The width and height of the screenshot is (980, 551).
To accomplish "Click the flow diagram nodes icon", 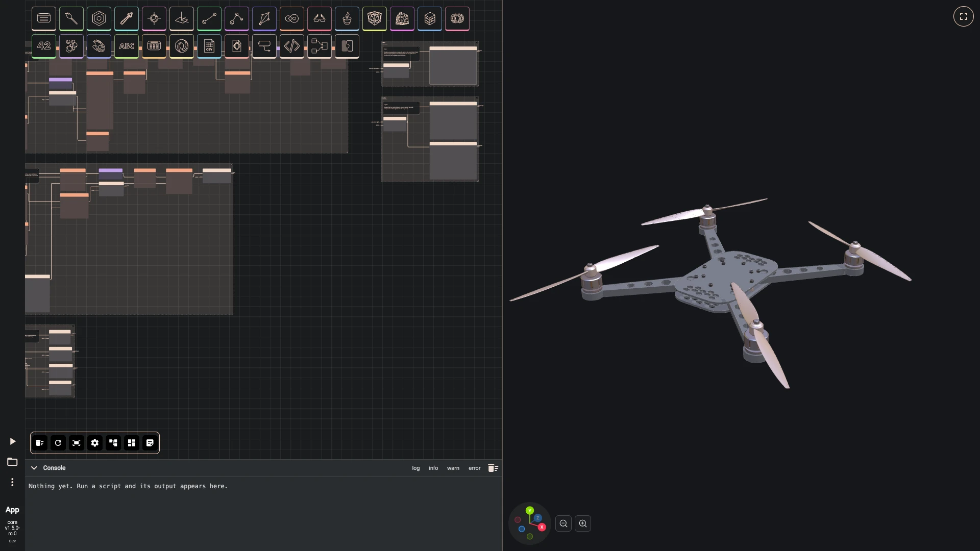I will 320,46.
